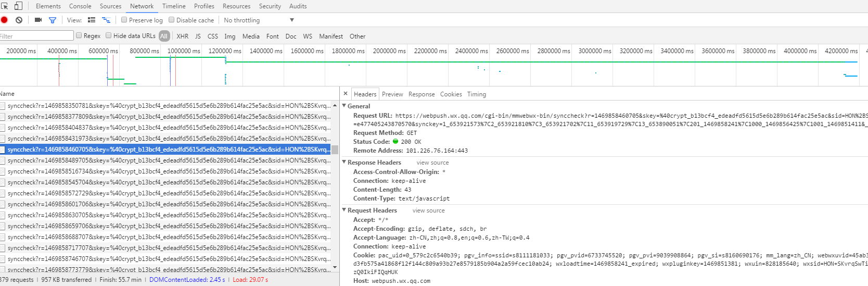Enable Preserve log checkbox
The image size is (868, 286).
pos(124,20)
